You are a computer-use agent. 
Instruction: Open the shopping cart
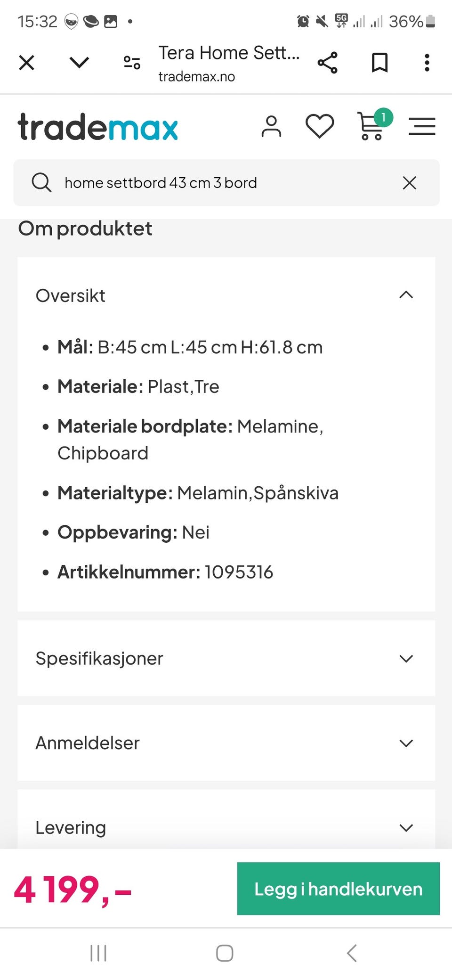coord(372,126)
